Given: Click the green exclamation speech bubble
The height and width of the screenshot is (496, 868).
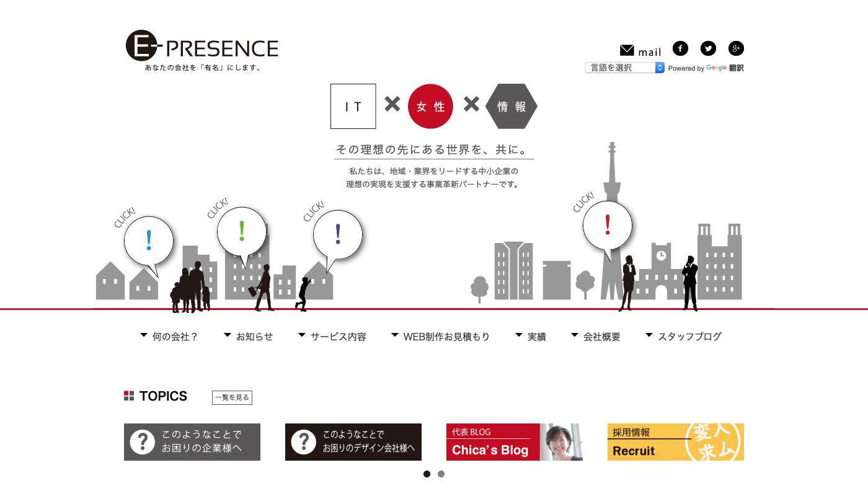Looking at the screenshot, I should point(242,231).
